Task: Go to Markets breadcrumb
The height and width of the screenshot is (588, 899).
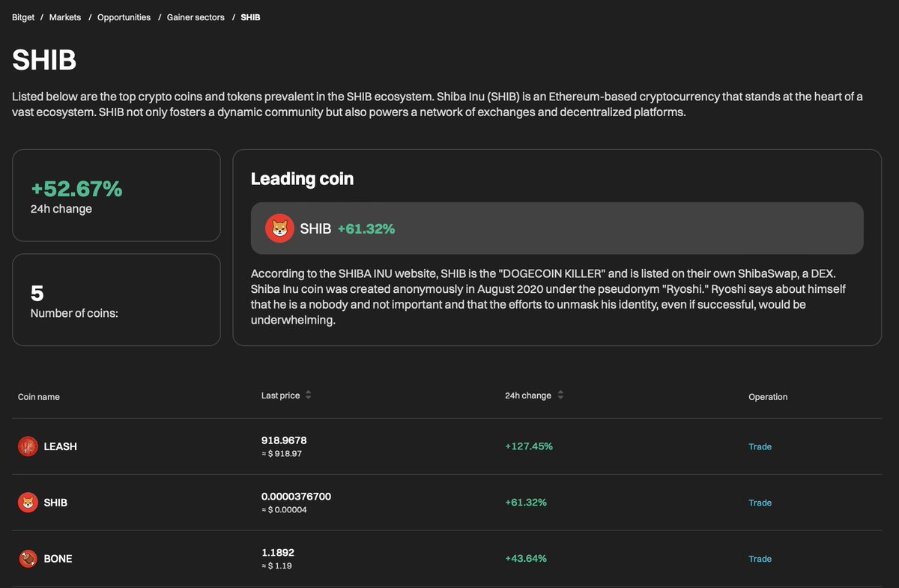Action: pos(65,17)
